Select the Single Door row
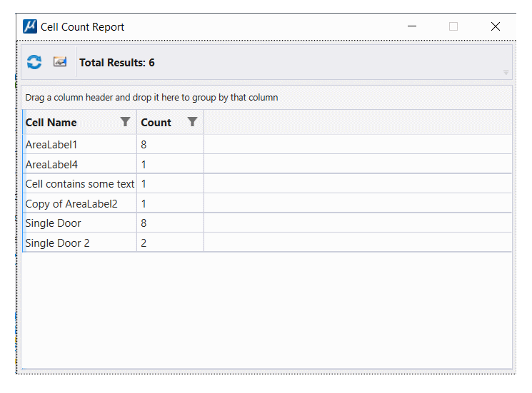 point(267,223)
